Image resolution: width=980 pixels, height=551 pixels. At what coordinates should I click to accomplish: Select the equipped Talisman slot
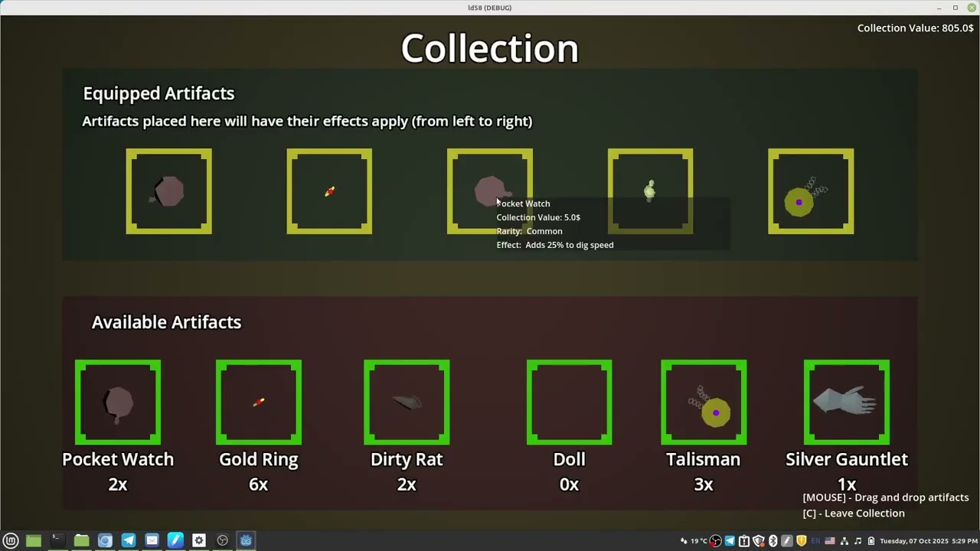(811, 191)
